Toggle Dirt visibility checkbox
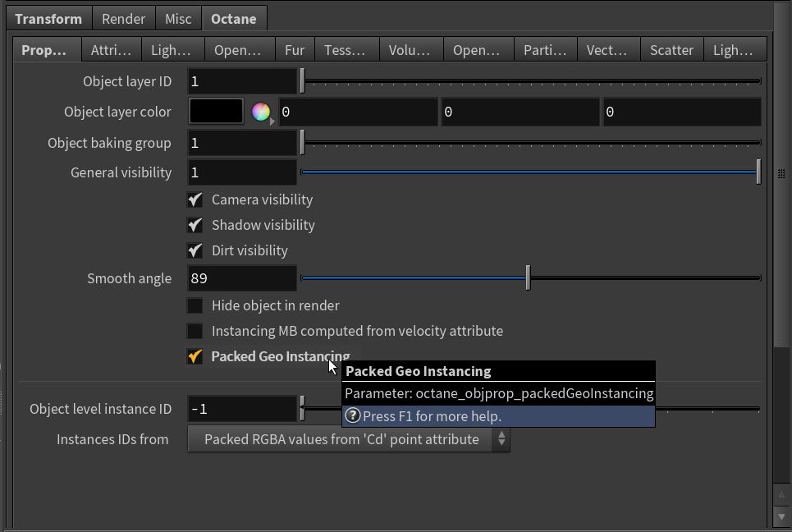Screen dimensions: 792x532 (x=195, y=250)
